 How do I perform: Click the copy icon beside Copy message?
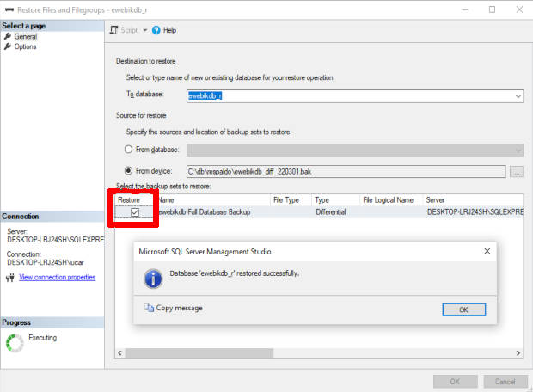click(x=149, y=308)
